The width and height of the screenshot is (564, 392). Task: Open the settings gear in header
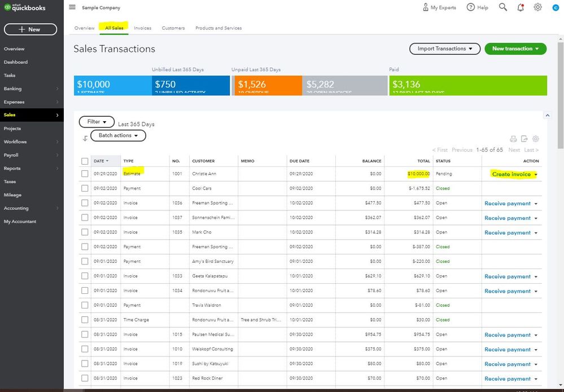coord(537,7)
